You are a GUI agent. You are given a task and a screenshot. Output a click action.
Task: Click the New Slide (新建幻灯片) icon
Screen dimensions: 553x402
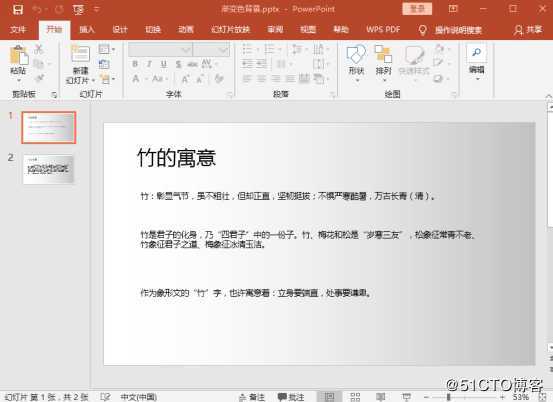pyautogui.click(x=80, y=54)
